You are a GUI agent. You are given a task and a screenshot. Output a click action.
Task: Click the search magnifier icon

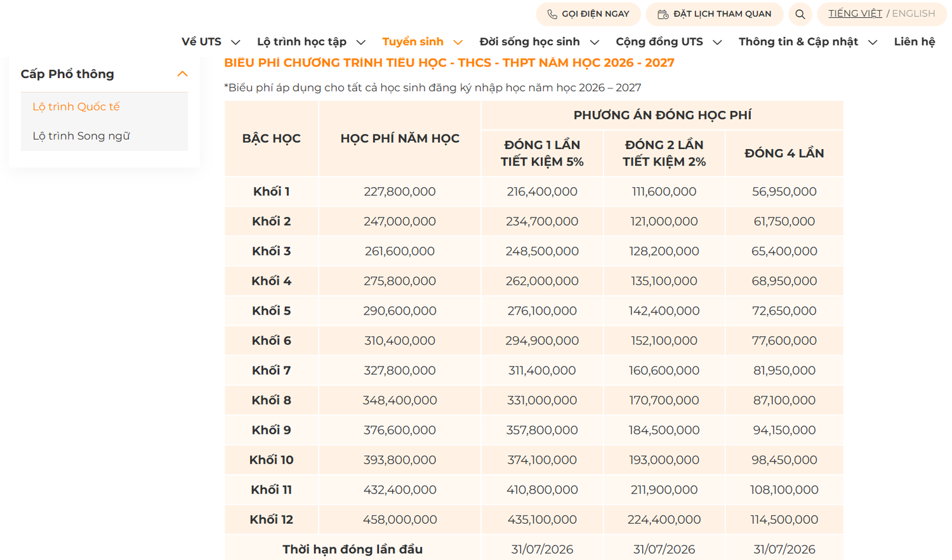click(800, 14)
